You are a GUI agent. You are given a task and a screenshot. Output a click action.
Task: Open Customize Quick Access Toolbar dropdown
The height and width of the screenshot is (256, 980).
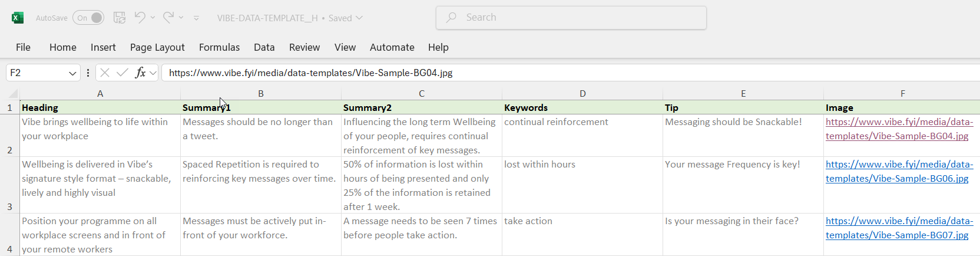coord(196,18)
